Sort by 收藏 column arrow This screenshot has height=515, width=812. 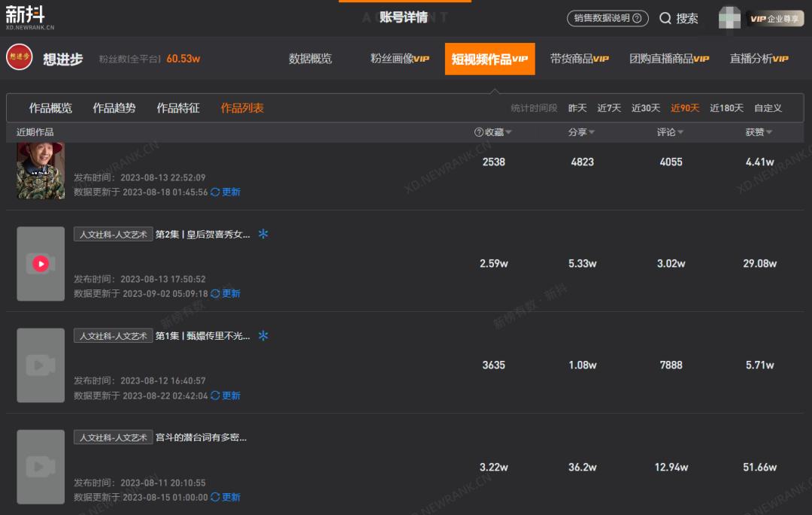click(x=508, y=132)
